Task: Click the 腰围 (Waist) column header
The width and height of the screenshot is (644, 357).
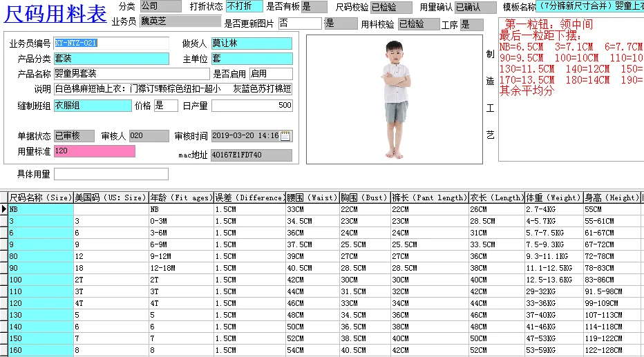Action: tap(312, 197)
